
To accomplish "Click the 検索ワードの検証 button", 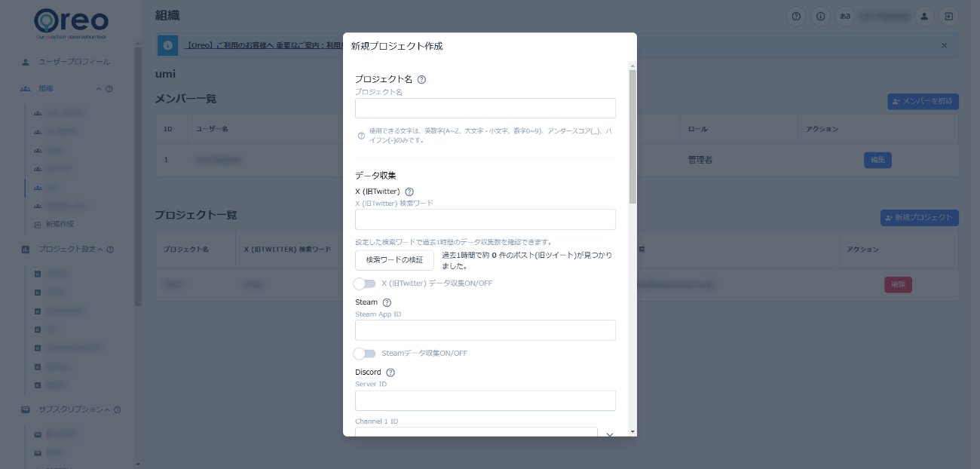I will tap(394, 260).
